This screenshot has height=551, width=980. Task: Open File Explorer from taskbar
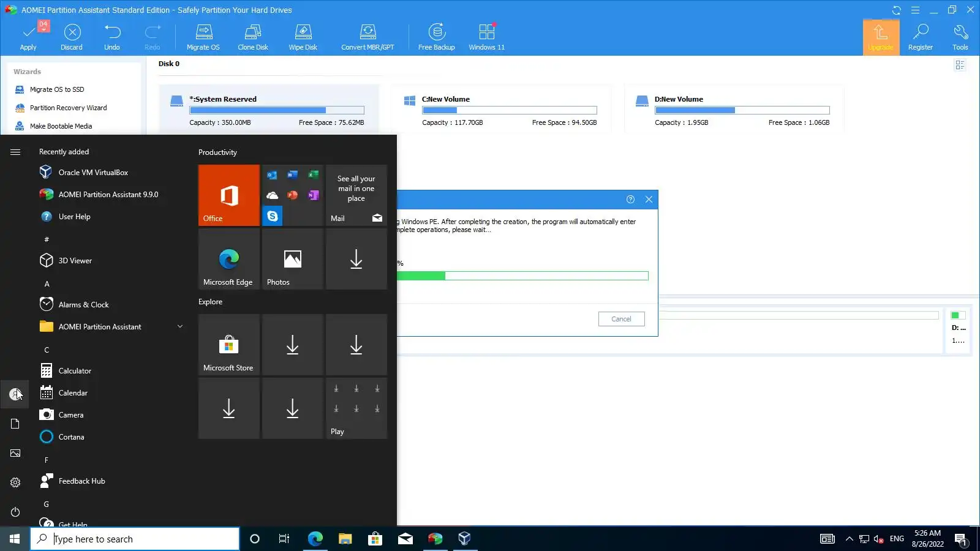345,539
